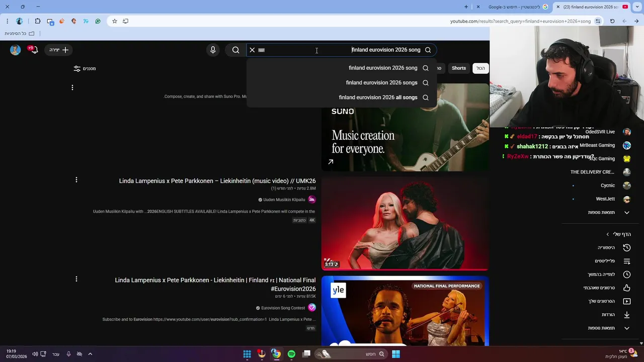Open the yle National Final performance thumbnail
The width and height of the screenshot is (644, 362).
405,311
